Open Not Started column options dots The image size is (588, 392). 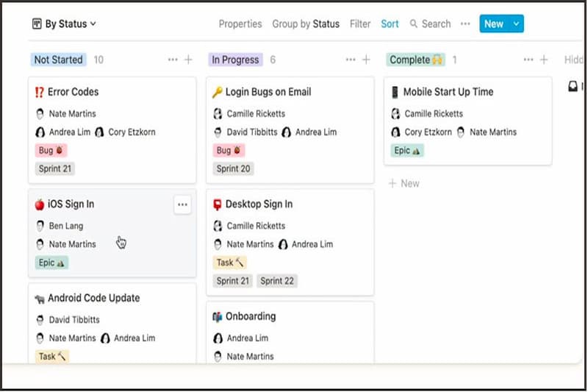[173, 60]
